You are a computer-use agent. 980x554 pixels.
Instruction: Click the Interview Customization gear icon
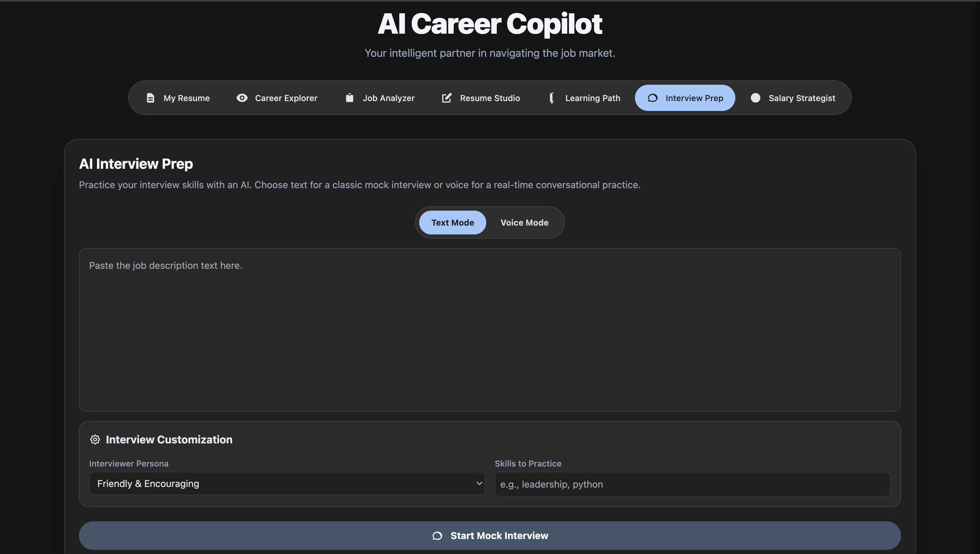95,439
